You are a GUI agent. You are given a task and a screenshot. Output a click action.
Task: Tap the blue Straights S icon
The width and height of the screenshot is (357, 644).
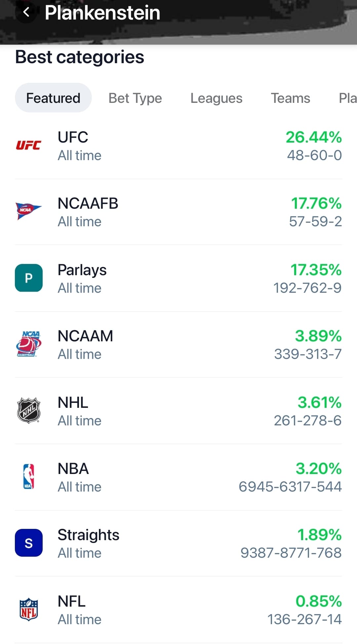(x=29, y=543)
